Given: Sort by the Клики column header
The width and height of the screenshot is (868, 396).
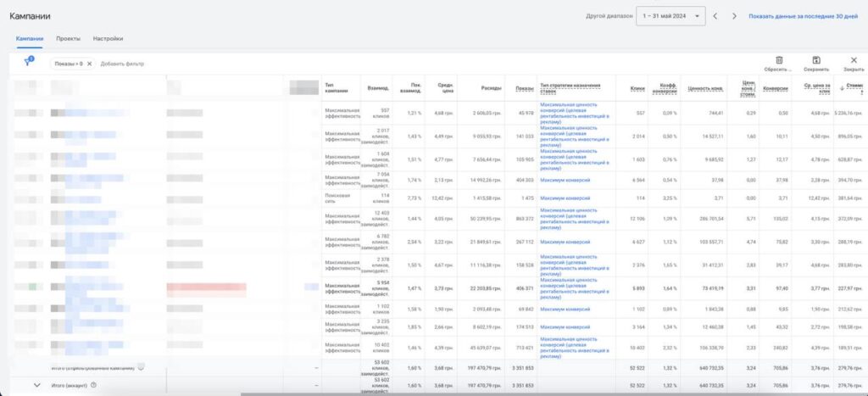Looking at the screenshot, I should click(x=637, y=88).
